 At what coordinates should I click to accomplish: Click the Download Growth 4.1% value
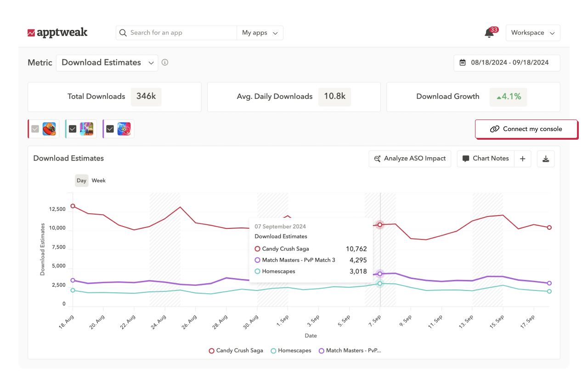click(508, 97)
